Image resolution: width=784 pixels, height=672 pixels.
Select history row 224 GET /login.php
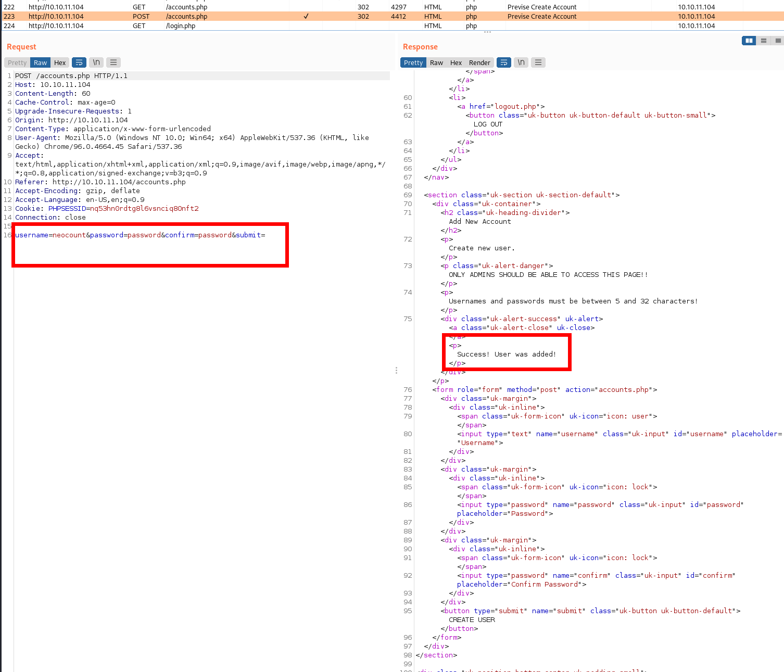point(181,26)
